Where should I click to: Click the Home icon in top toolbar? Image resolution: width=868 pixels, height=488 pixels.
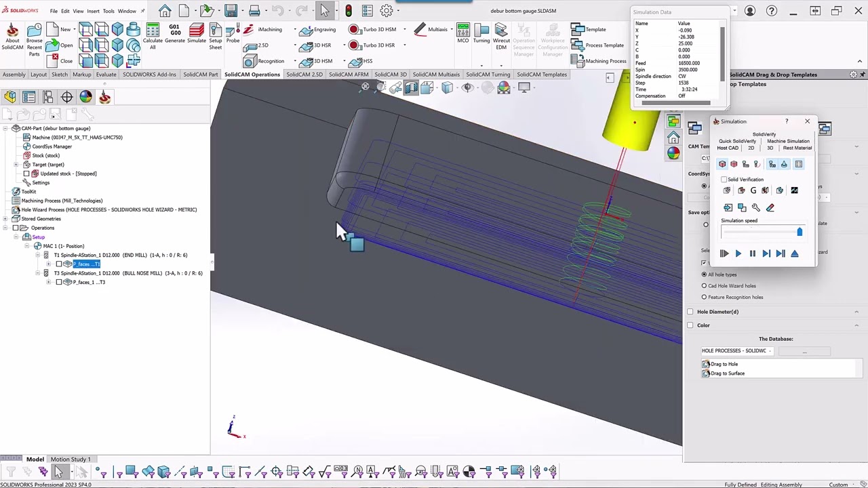(165, 11)
